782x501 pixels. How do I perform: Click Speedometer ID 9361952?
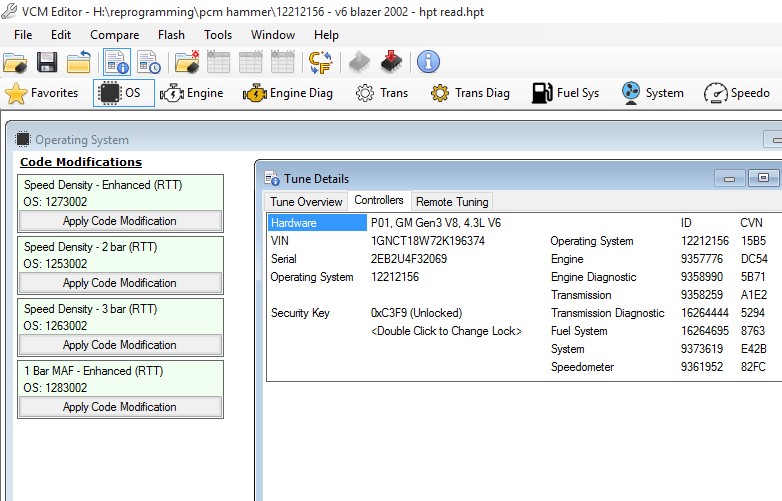point(702,366)
